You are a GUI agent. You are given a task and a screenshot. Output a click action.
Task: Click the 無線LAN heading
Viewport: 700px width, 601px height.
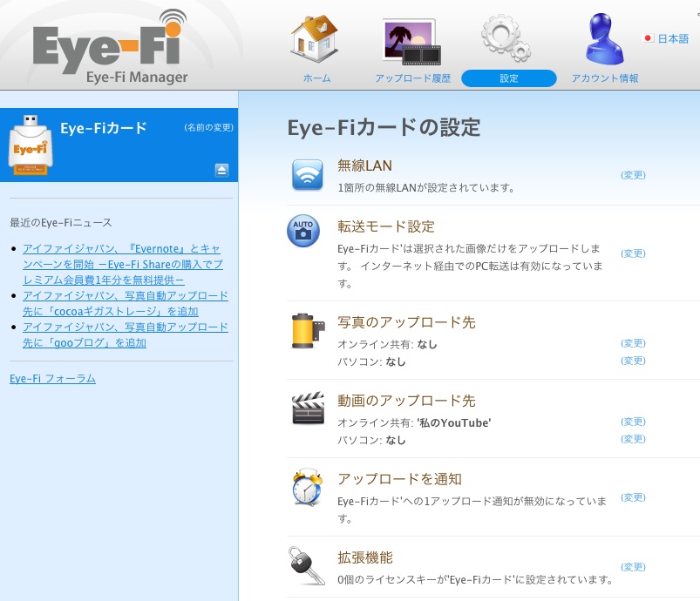point(364,165)
